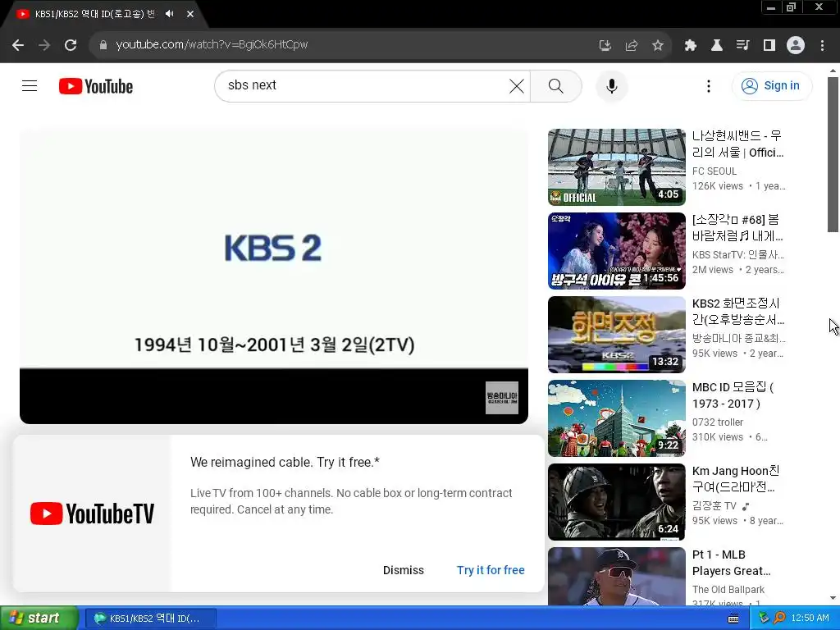Dismiss the YouTube TV promo

pyautogui.click(x=404, y=570)
